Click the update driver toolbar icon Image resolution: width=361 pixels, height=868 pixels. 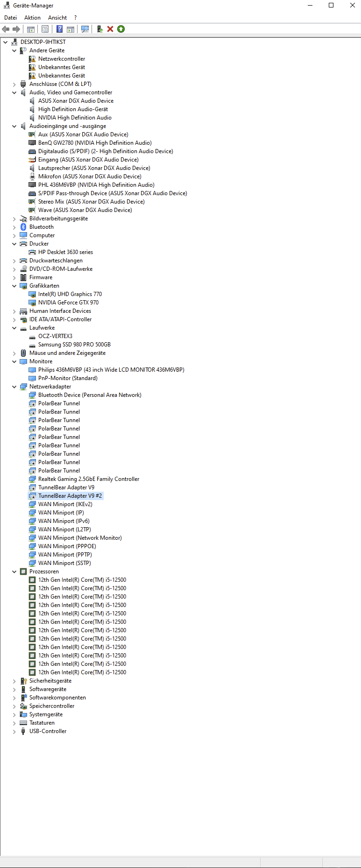(x=99, y=29)
